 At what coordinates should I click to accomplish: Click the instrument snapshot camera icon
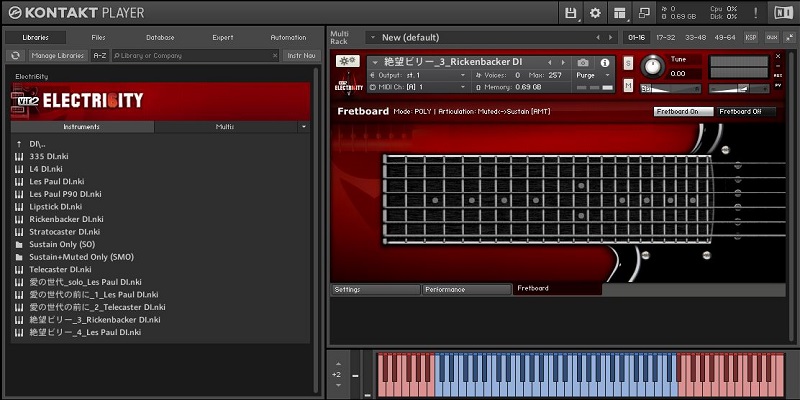(x=583, y=63)
